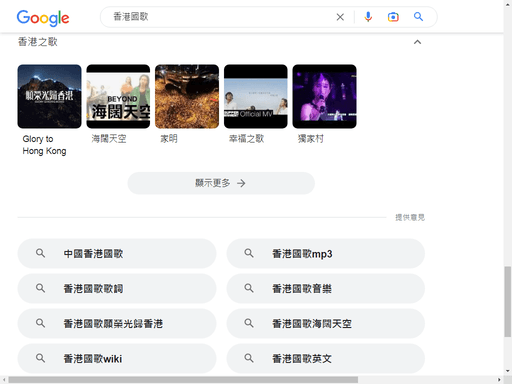Open the Glory to Hong Kong thumbnail
This screenshot has height=384, width=512.
tap(49, 96)
